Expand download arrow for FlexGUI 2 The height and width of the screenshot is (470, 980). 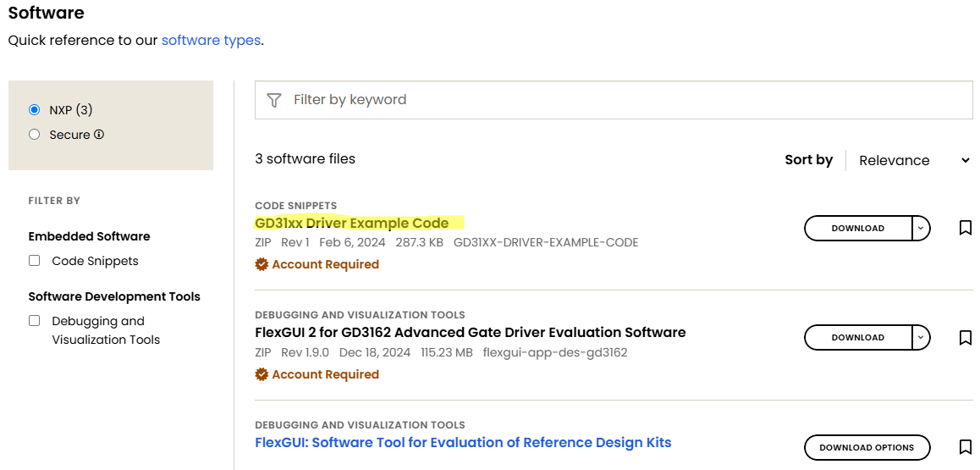coord(922,337)
